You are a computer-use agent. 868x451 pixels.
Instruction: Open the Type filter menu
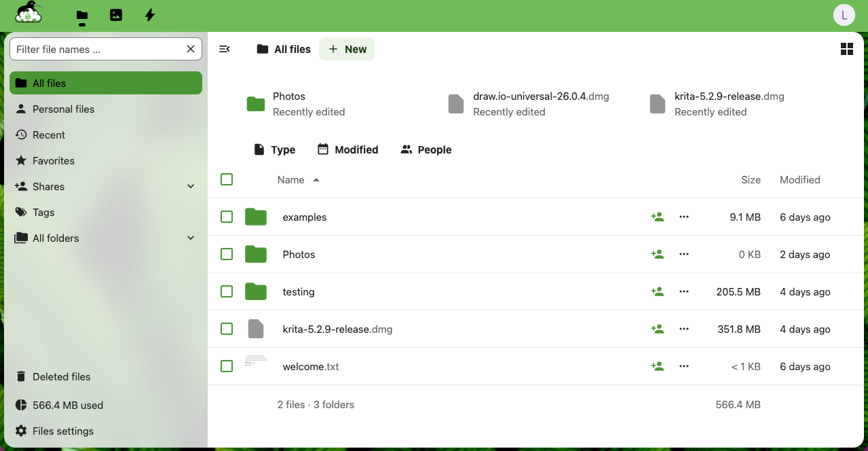274,149
